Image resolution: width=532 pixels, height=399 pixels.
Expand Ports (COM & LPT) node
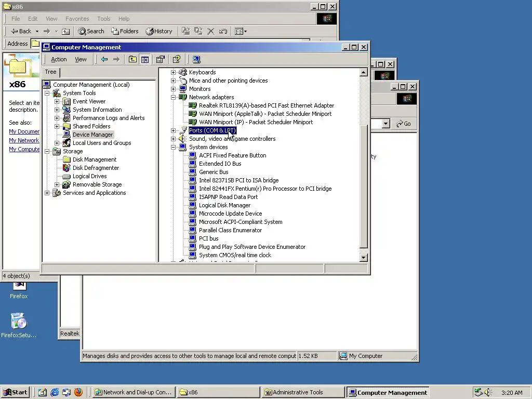[x=173, y=130]
